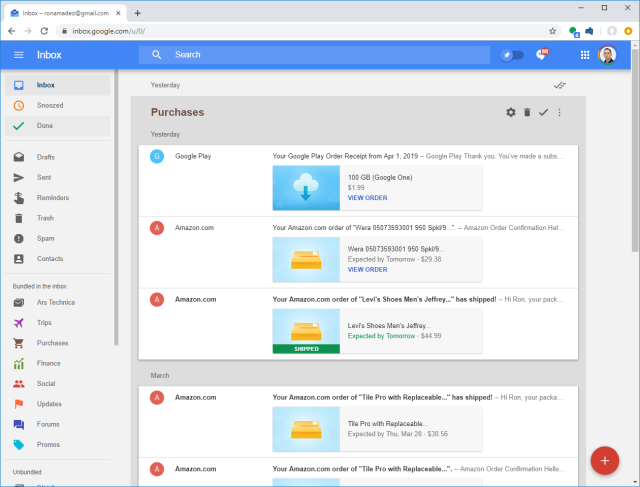Click VIEW ORDER on Wera Amazon order
Viewport: 640px width, 487px height.
[x=367, y=269]
